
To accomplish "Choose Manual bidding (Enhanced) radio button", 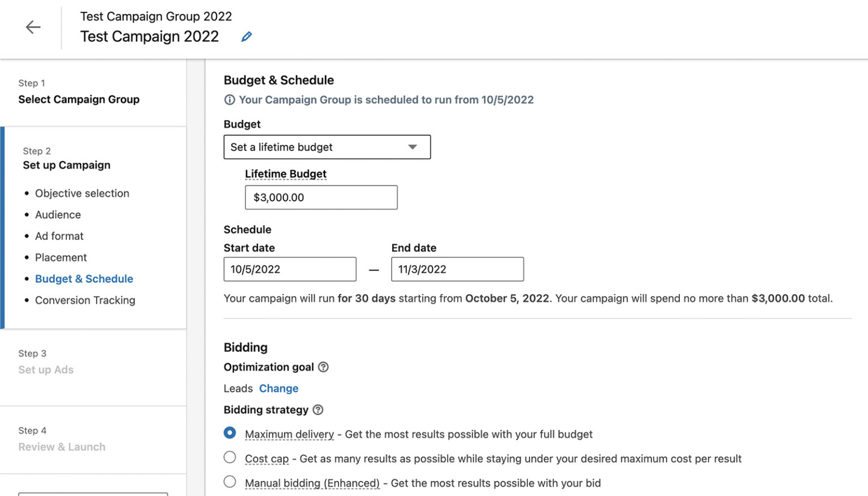I will (230, 482).
